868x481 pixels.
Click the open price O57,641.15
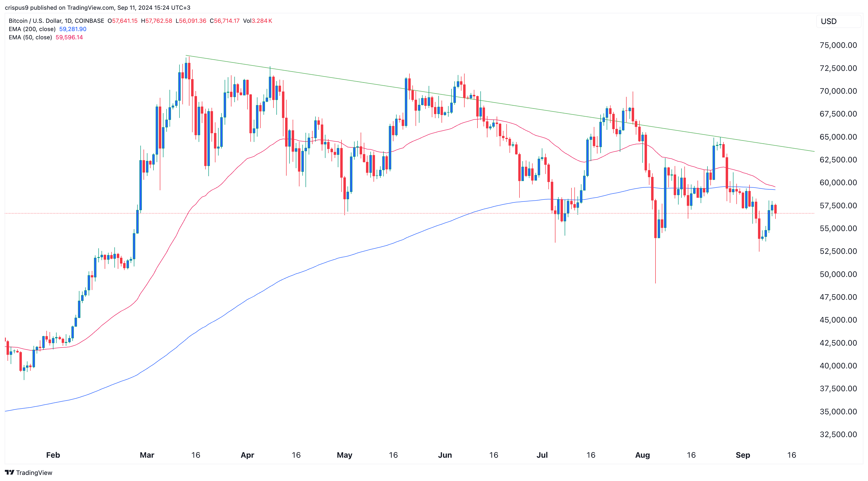123,21
